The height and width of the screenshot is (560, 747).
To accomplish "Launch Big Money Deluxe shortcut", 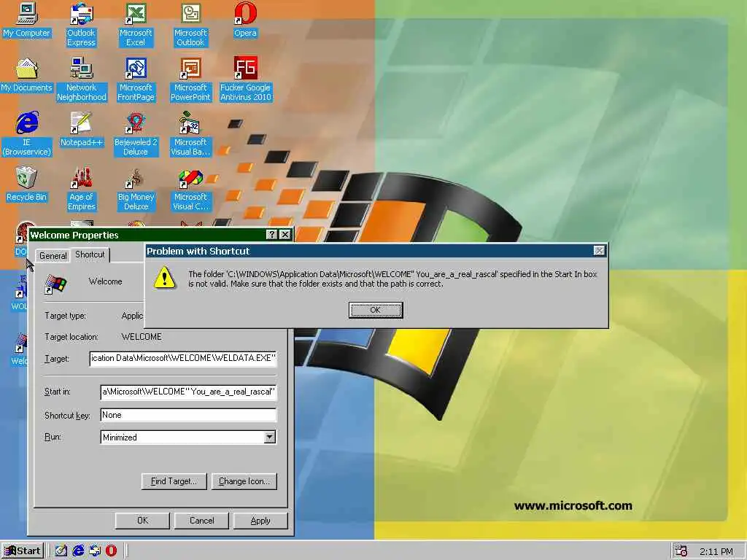I will tap(136, 189).
